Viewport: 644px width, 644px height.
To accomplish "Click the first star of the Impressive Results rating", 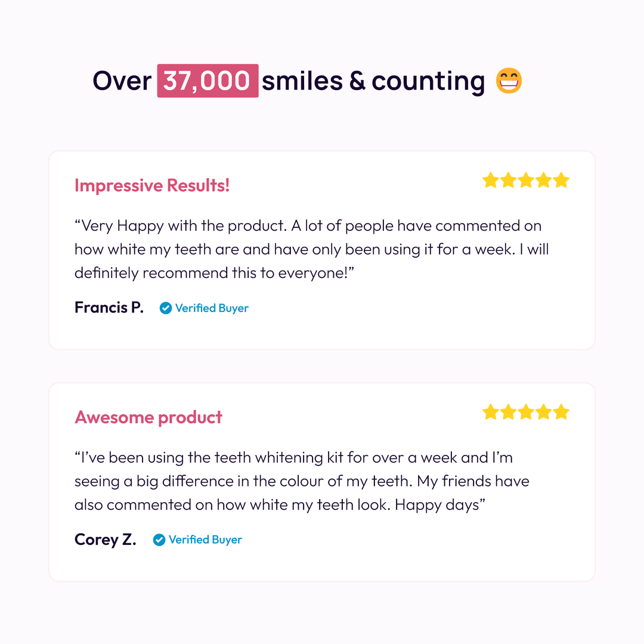I will [x=490, y=180].
